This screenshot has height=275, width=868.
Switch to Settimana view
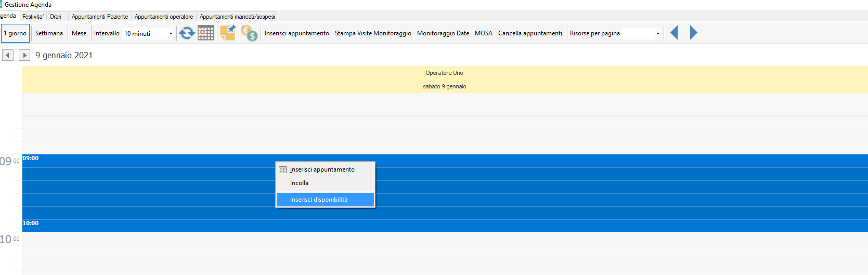(49, 33)
